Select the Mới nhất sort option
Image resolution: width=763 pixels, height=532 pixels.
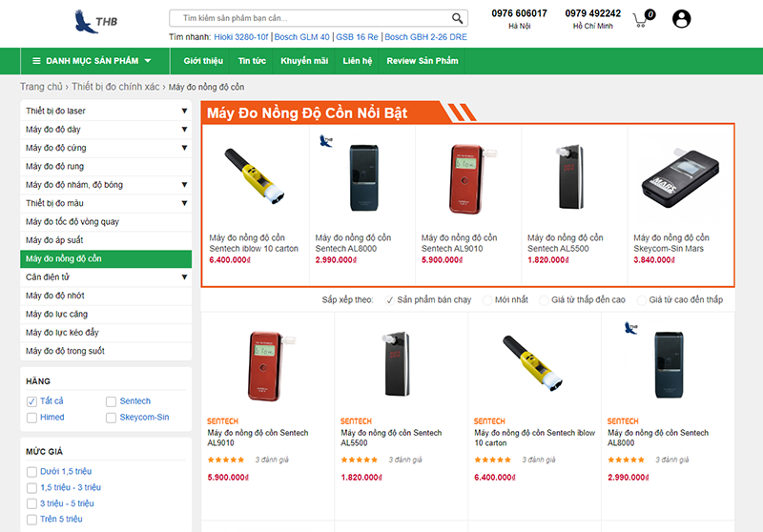click(x=487, y=300)
